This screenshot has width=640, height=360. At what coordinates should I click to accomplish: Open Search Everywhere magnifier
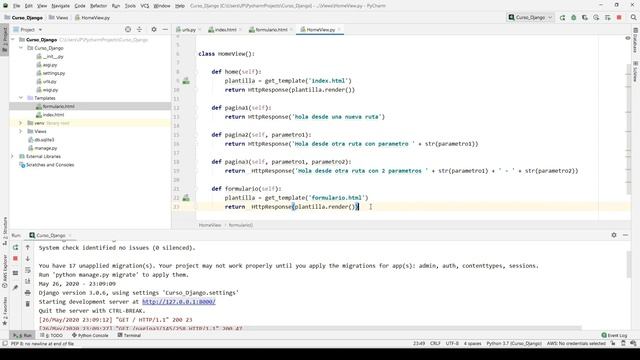click(633, 18)
